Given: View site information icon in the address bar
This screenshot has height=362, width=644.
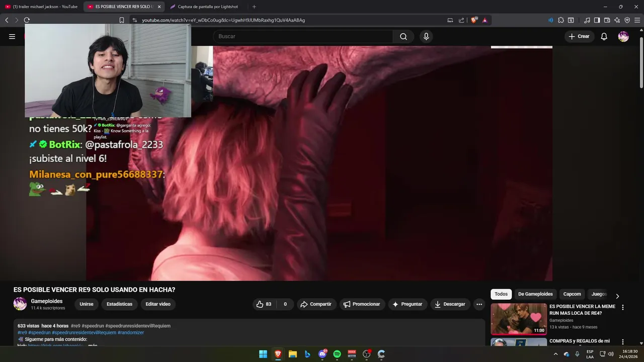Looking at the screenshot, I should (135, 20).
